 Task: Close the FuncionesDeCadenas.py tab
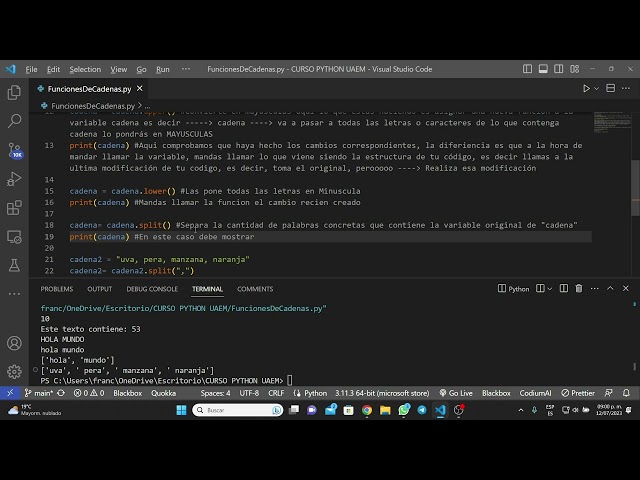(x=140, y=89)
